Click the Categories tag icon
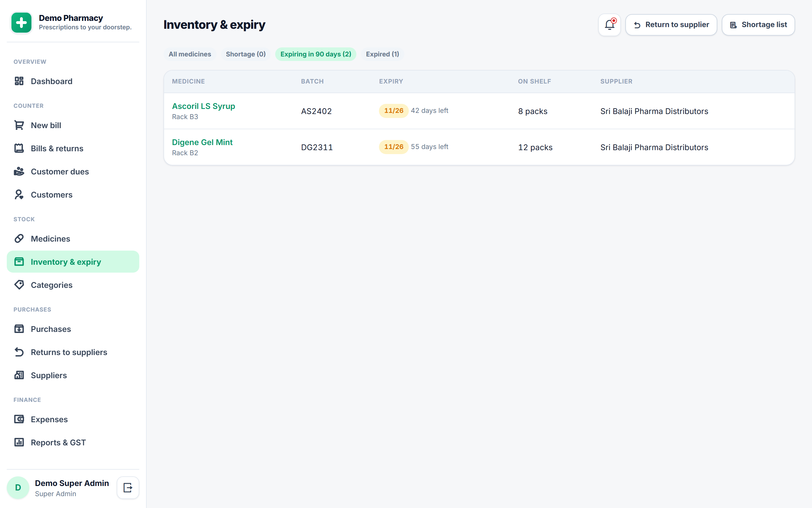Viewport: 812px width, 508px height. 19,285
